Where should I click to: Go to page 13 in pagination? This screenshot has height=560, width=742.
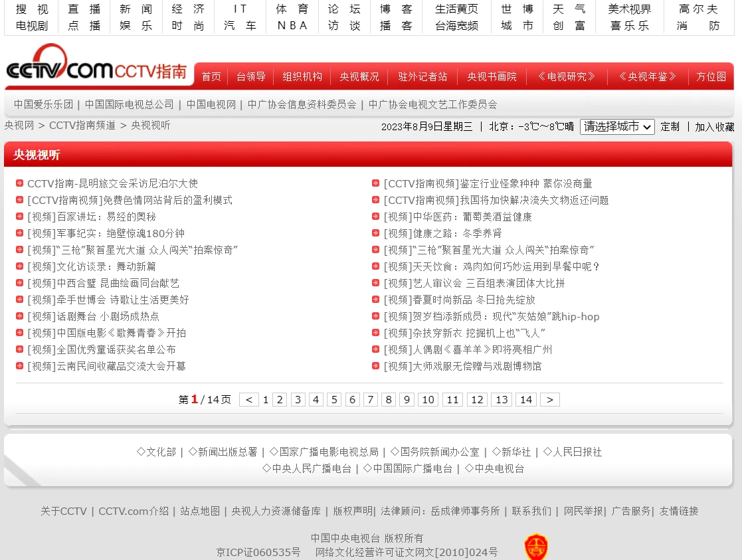click(x=502, y=399)
